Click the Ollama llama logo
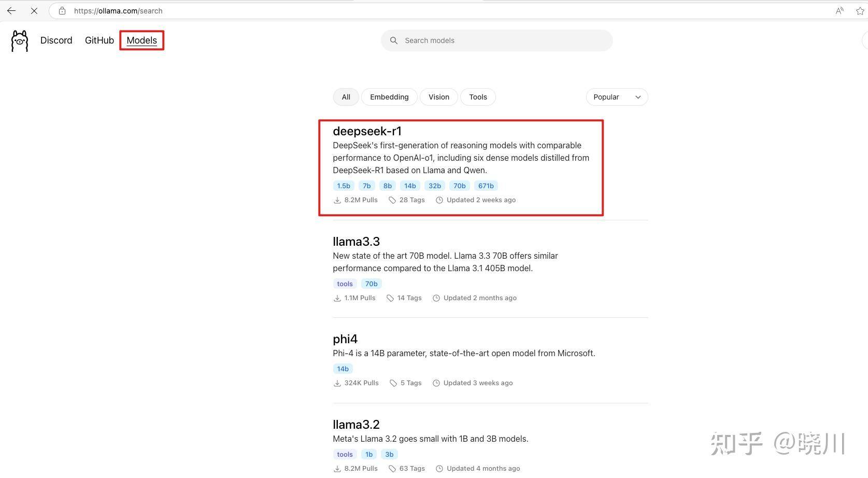Viewport: 868px width, 478px height. (20, 40)
